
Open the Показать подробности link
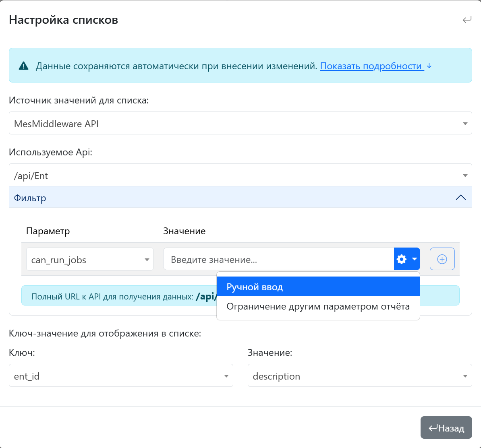[x=371, y=66]
